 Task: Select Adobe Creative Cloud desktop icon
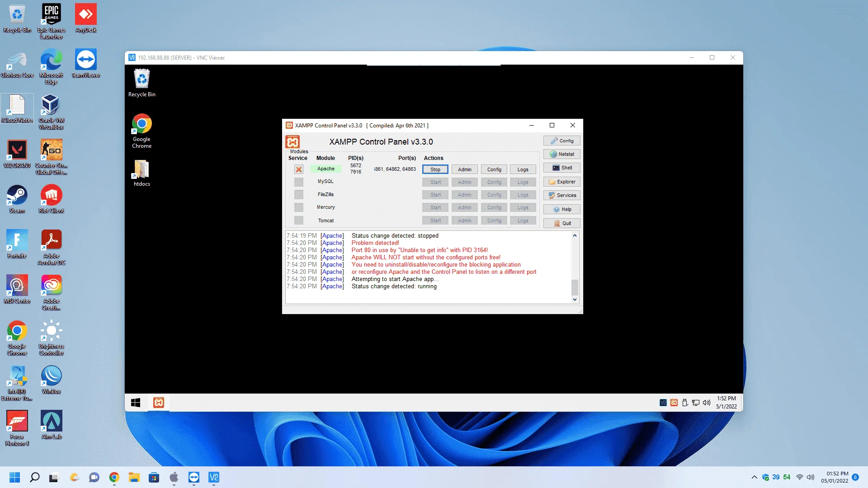click(x=51, y=292)
